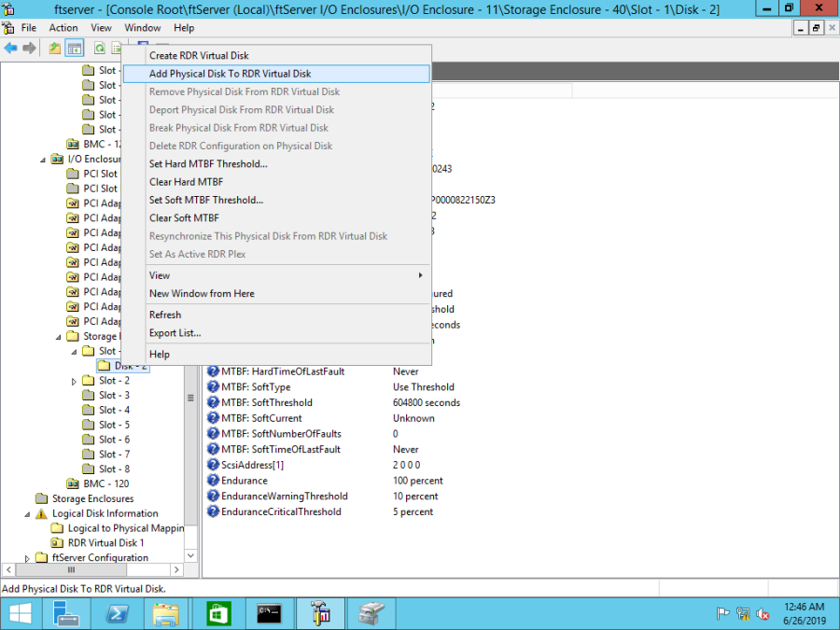This screenshot has height=630, width=840.
Task: Collapse the Logical Disk Information node
Action: [x=27, y=514]
